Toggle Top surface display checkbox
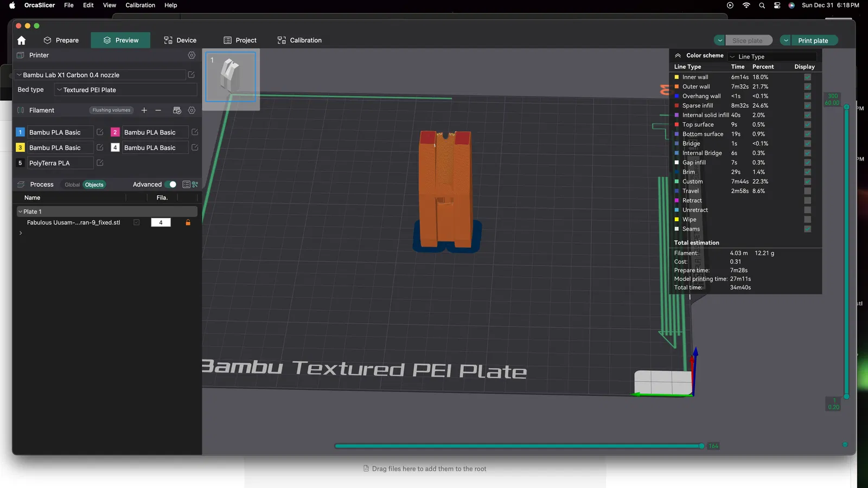Screen dimensions: 868x488 tap(807, 125)
